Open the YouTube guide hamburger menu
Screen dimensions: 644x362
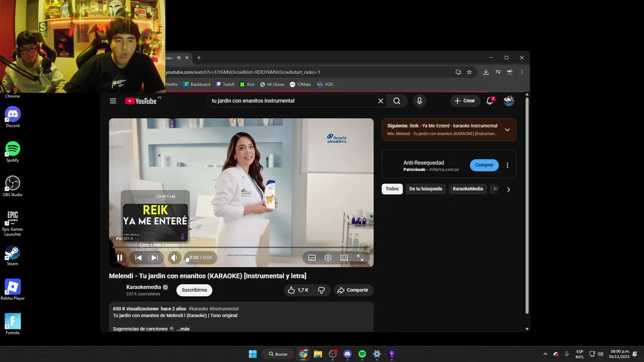113,101
